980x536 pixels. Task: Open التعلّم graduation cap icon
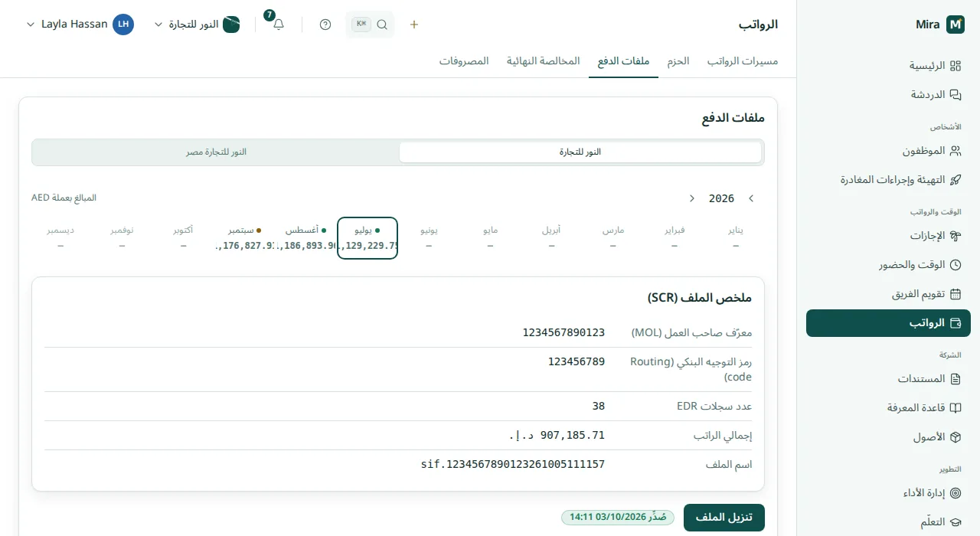[x=955, y=522]
